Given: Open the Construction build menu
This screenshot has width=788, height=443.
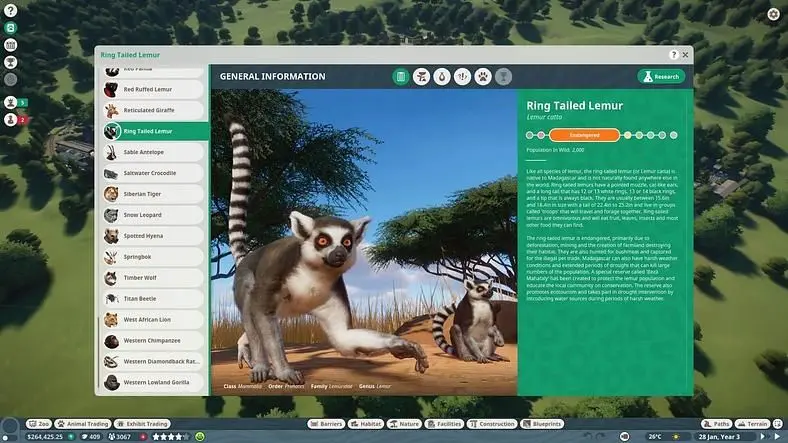Looking at the screenshot, I should point(492,424).
